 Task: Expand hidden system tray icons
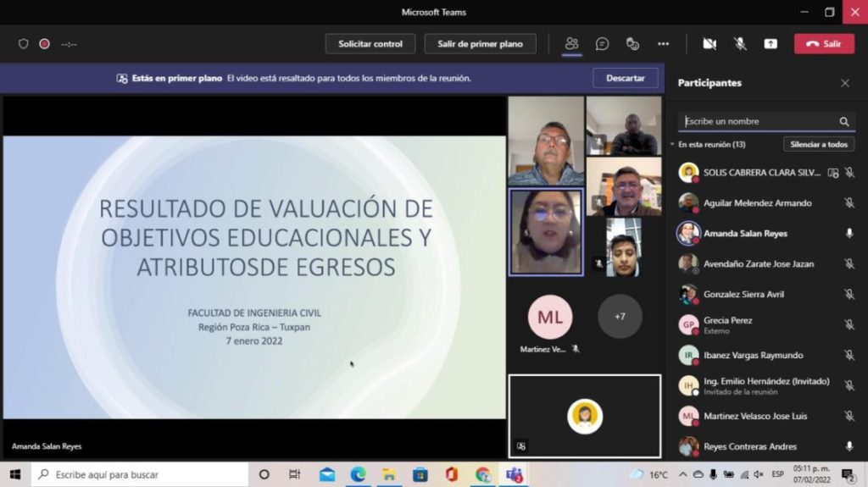[x=682, y=474]
